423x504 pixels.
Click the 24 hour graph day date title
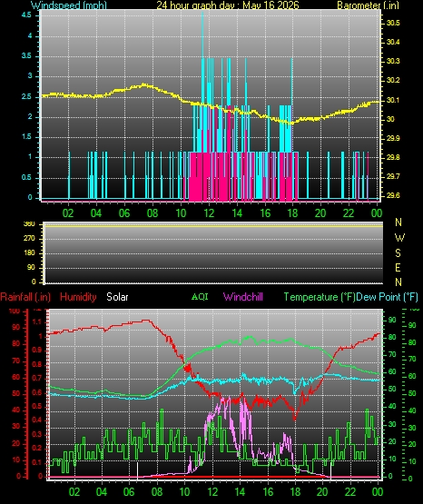click(228, 5)
